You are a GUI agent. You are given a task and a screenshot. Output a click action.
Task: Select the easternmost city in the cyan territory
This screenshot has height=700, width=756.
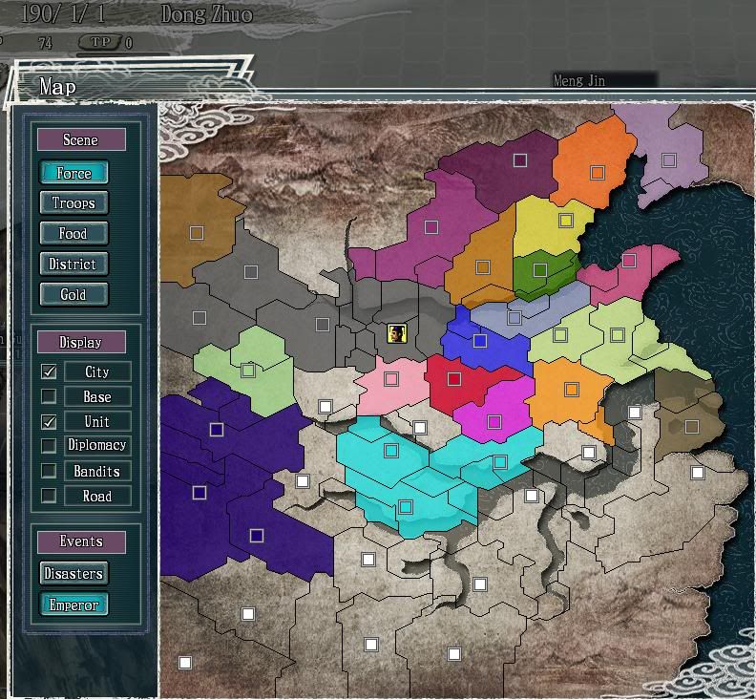(x=500, y=462)
